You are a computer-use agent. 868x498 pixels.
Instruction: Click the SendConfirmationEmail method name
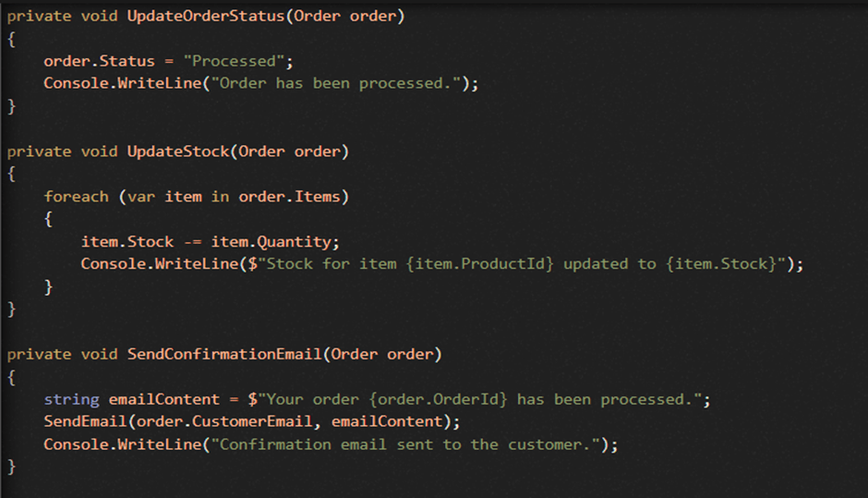(x=224, y=354)
